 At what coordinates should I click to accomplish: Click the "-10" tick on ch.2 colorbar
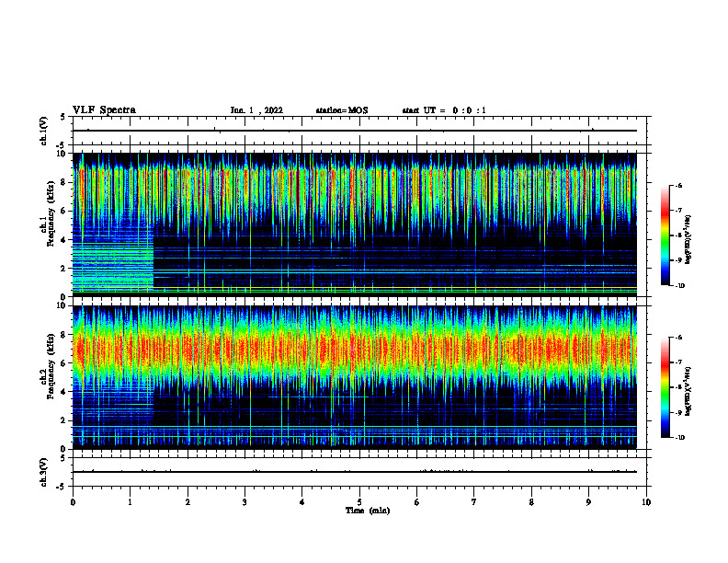(x=680, y=438)
